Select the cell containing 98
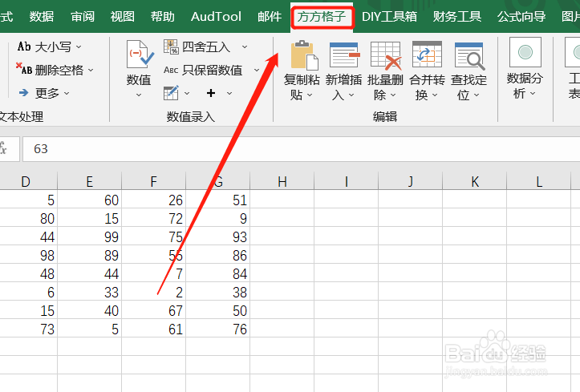 29,255
